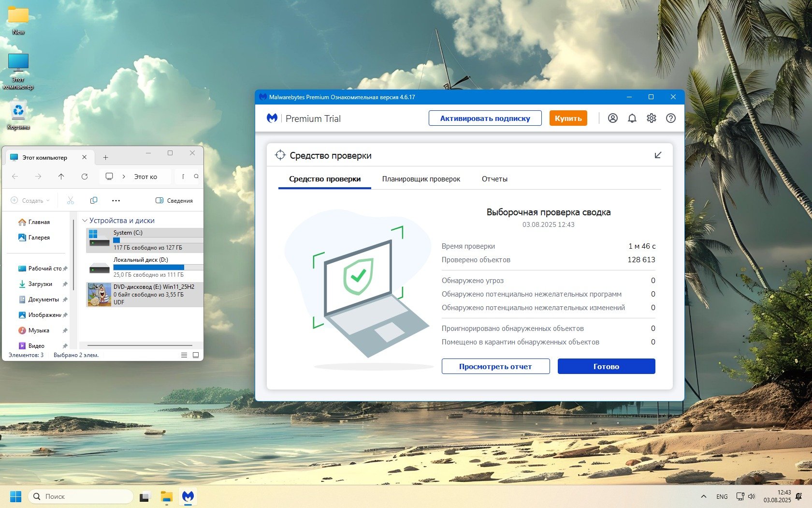Click Активировать подписку button
Image resolution: width=812 pixels, height=508 pixels.
485,118
